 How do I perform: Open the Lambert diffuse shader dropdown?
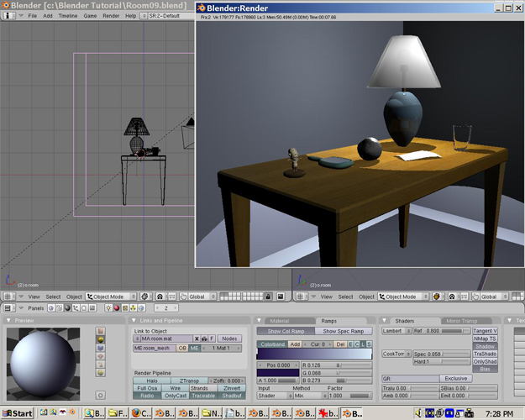pos(396,331)
